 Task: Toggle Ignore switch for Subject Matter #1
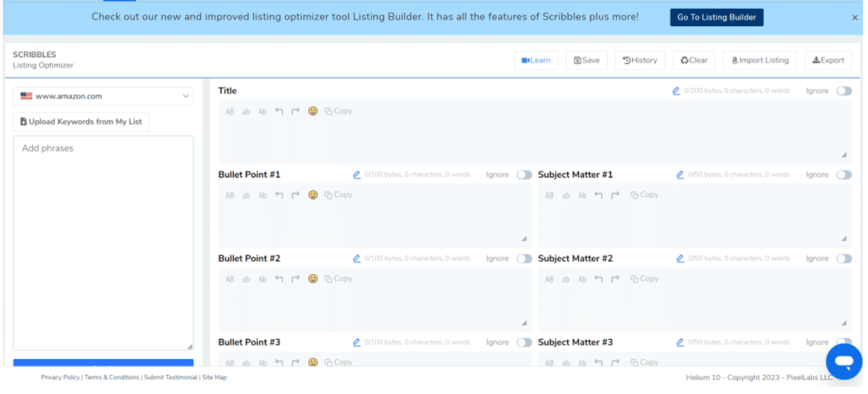pos(844,175)
